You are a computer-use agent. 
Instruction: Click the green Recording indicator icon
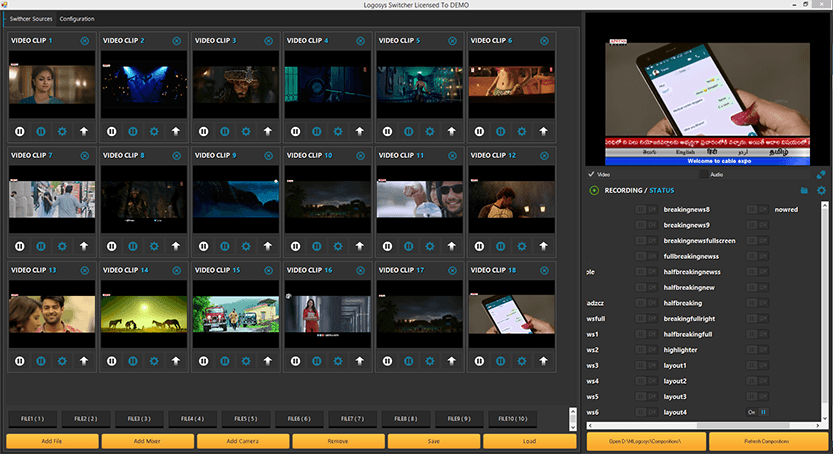(x=594, y=190)
